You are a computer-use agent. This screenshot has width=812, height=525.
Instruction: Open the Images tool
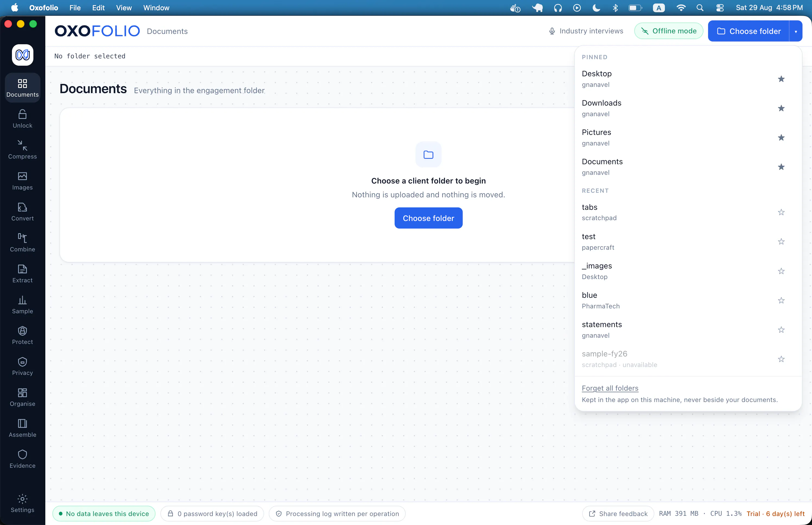pos(23,181)
